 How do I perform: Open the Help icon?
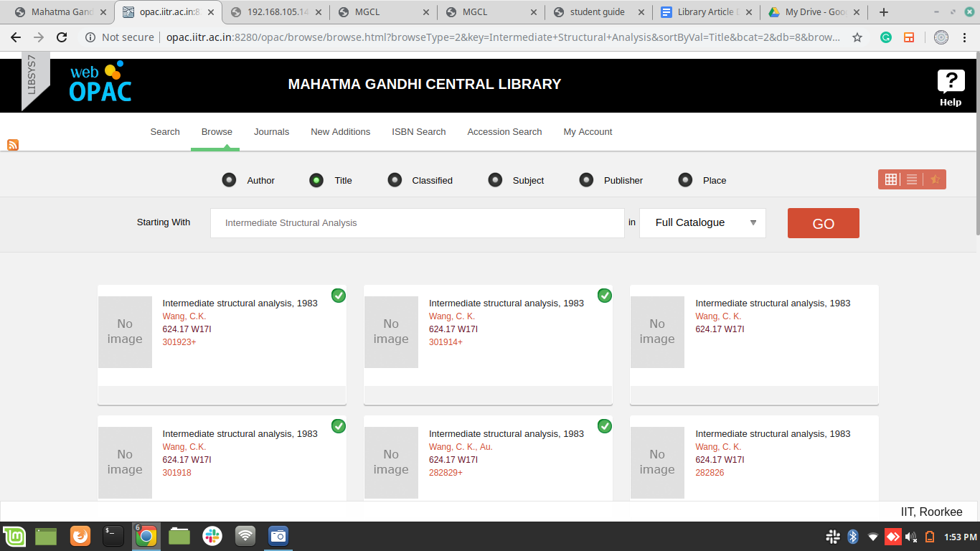click(951, 88)
